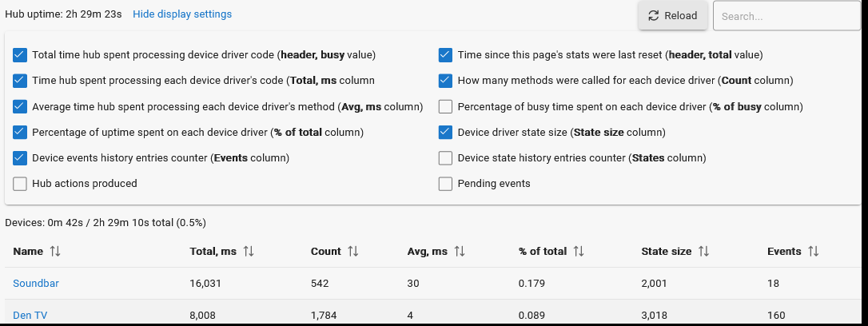Click sort arrows beside Total, ms
Image resolution: width=868 pixels, height=326 pixels.
(249, 252)
